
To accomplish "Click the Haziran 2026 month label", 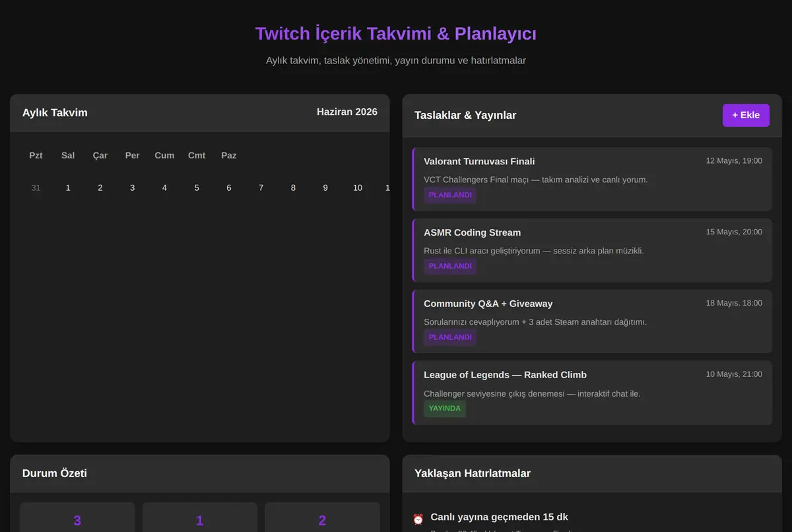I will [347, 112].
